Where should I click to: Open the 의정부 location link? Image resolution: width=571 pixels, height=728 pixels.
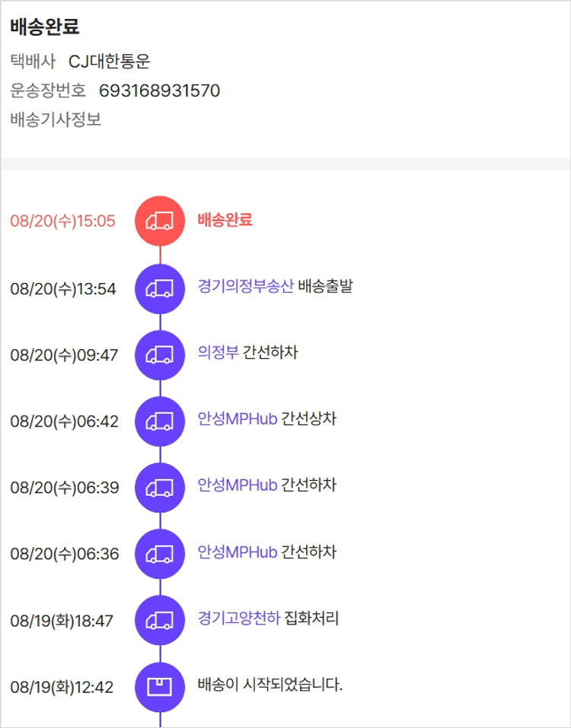click(218, 353)
